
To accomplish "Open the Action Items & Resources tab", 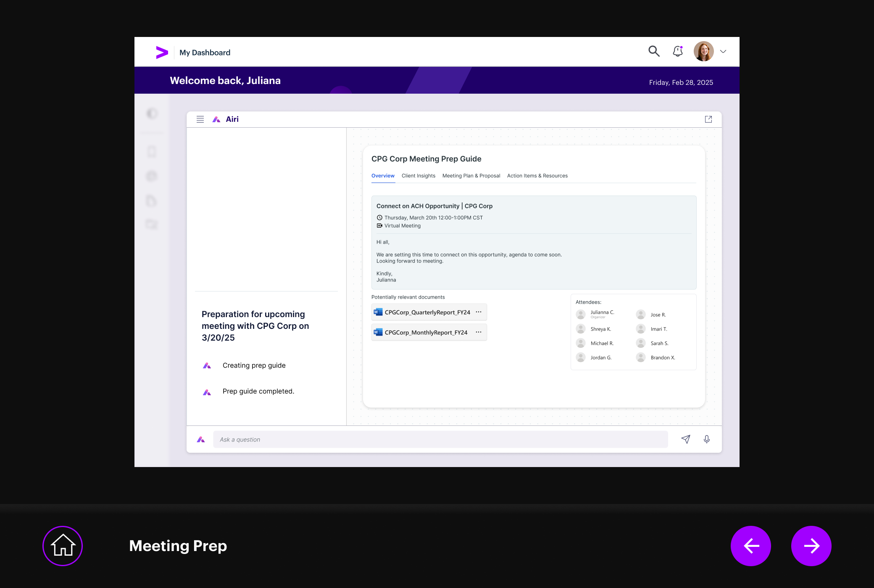I will point(537,176).
